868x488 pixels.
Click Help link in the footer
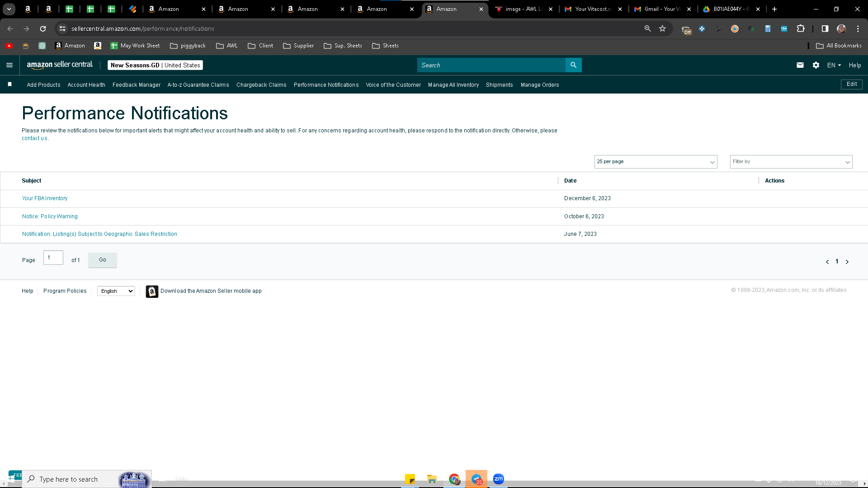[28, 291]
